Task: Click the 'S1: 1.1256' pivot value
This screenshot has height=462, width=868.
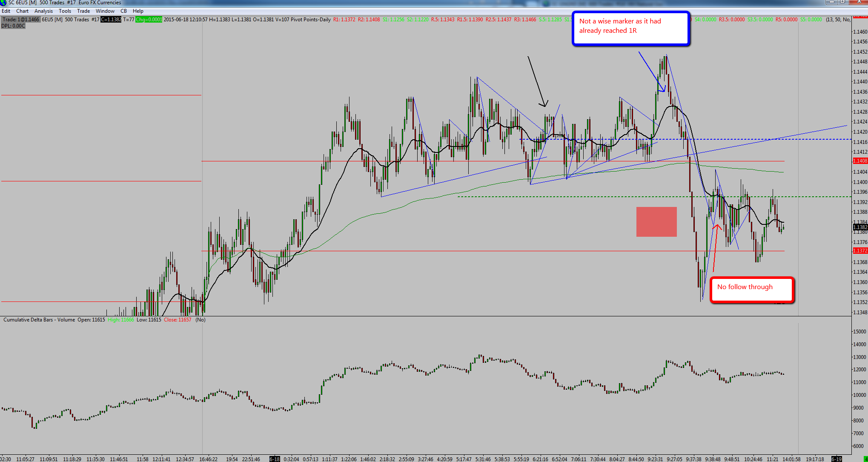Action: click(394, 20)
